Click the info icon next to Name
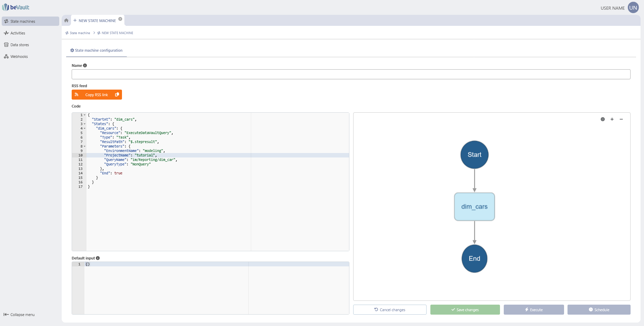The image size is (644, 326). click(x=85, y=65)
